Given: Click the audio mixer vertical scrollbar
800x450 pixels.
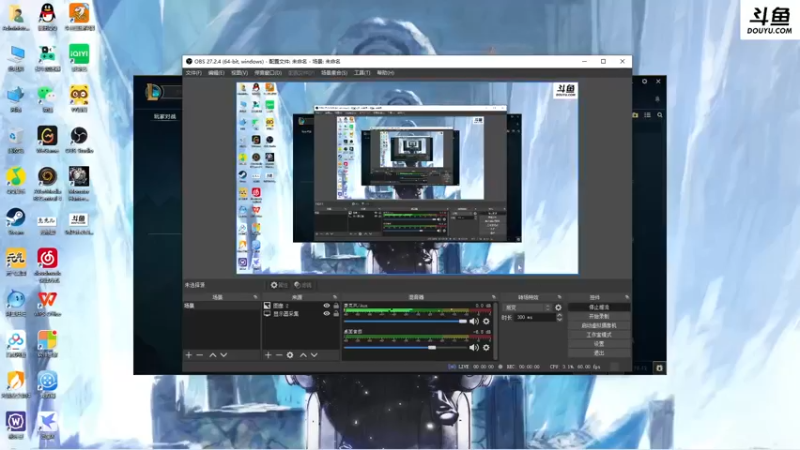Looking at the screenshot, I should pos(495,331).
